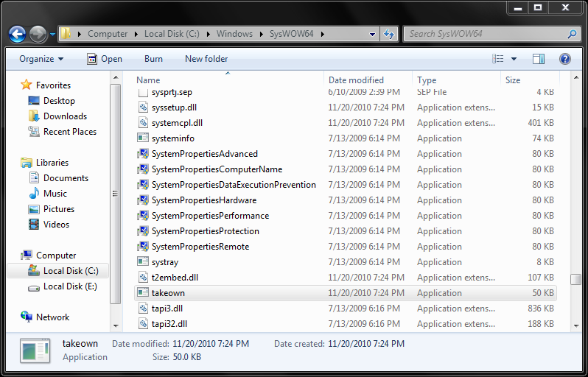The height and width of the screenshot is (377, 588).
Task: Select the sysprtj.sep file name
Action: coord(172,92)
